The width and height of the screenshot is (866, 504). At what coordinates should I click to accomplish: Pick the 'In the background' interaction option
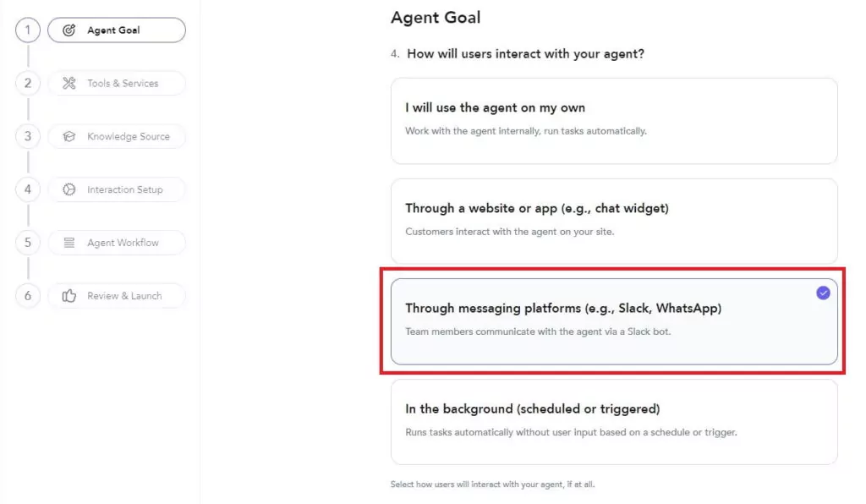pyautogui.click(x=613, y=421)
